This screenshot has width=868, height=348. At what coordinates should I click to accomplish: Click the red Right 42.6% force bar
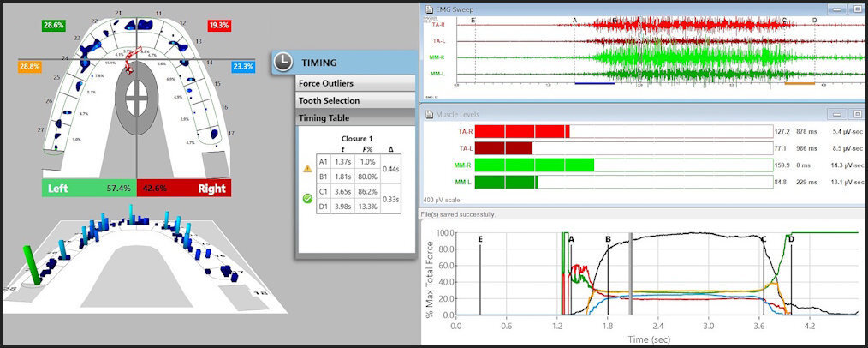click(183, 188)
